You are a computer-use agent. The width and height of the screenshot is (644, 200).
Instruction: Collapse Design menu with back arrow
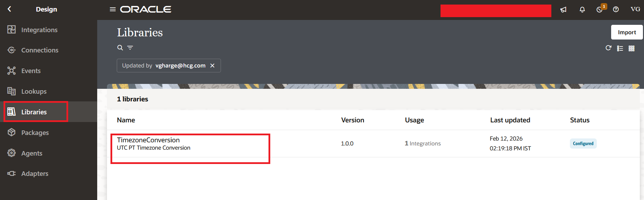[x=9, y=9]
